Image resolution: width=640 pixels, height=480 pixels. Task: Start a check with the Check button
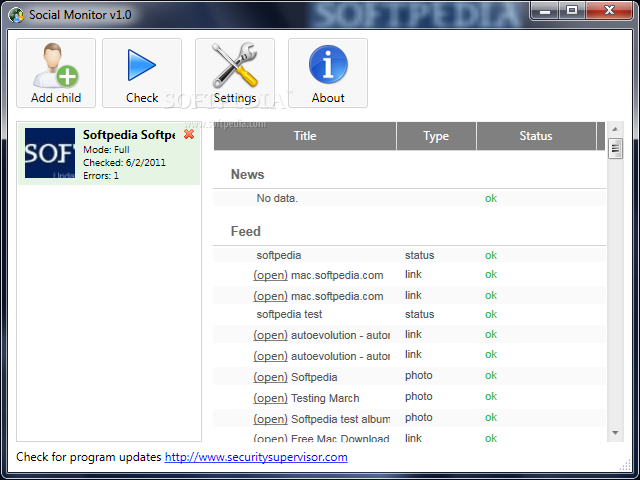pos(142,73)
